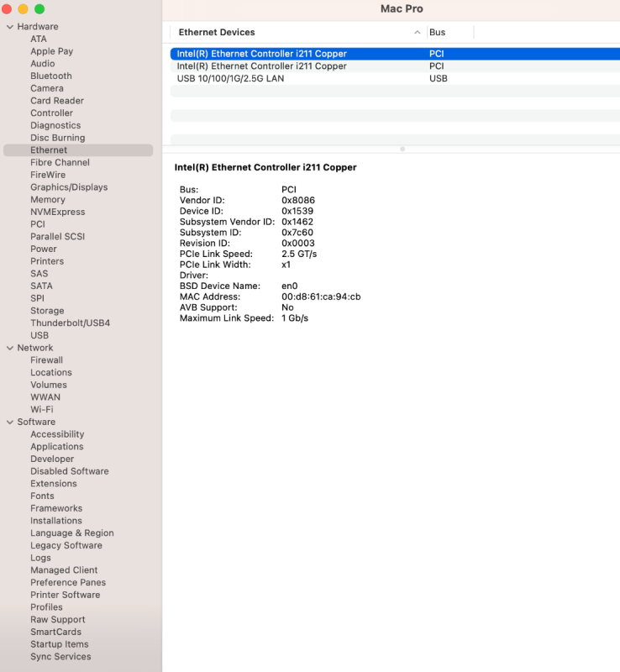Select Legacy Software in the sidebar
Image resolution: width=620 pixels, height=672 pixels.
66,545
